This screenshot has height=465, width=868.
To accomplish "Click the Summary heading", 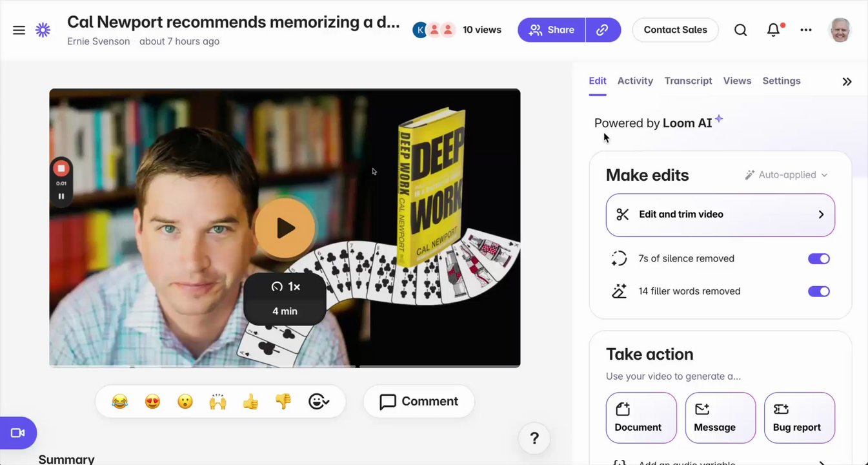I will [x=66, y=459].
